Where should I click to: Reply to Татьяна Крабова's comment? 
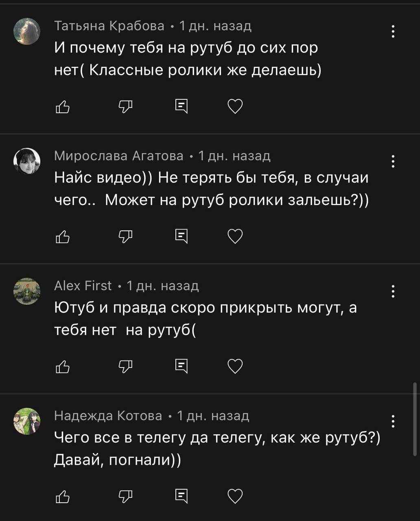pos(181,107)
